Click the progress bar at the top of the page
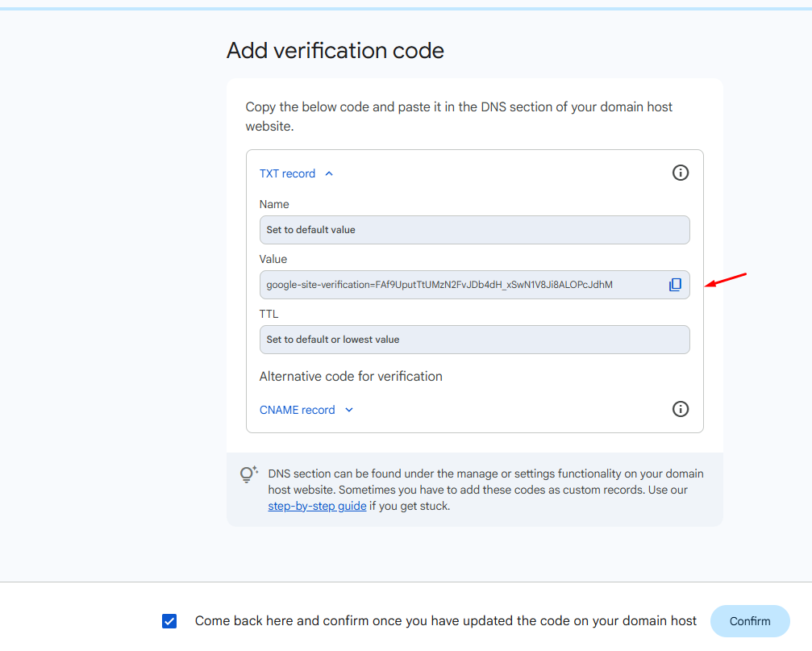Image resolution: width=812 pixels, height=651 pixels. (406, 9)
